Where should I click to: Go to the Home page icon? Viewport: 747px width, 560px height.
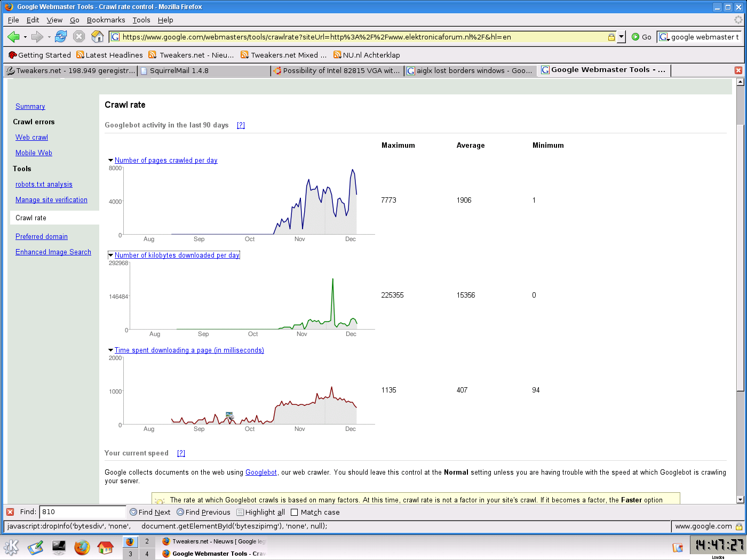tap(97, 37)
